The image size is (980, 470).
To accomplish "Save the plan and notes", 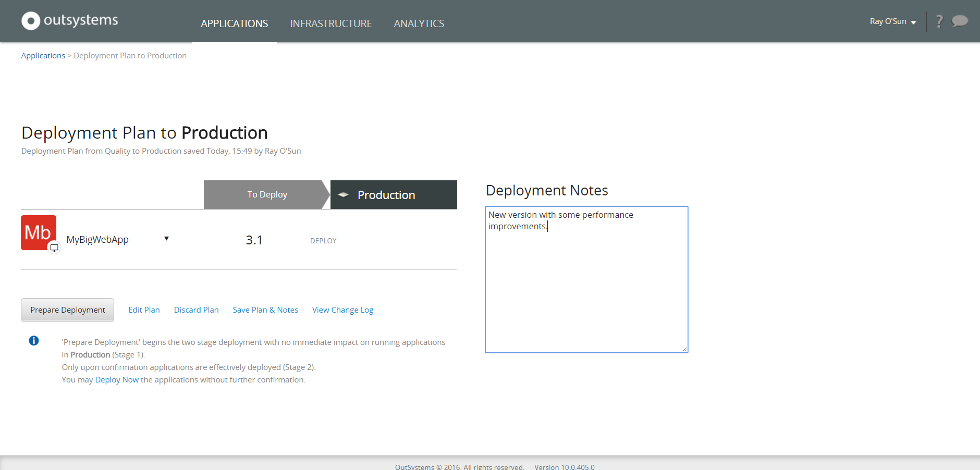I will pos(265,310).
